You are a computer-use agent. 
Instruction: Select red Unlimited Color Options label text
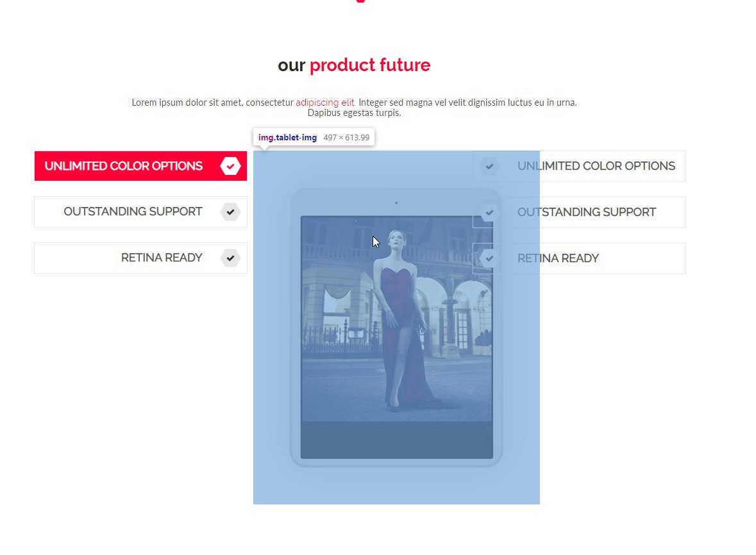coord(123,166)
